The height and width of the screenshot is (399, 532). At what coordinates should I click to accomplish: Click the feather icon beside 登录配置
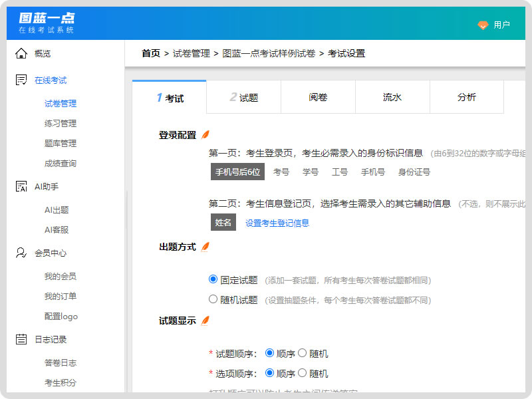tap(205, 135)
